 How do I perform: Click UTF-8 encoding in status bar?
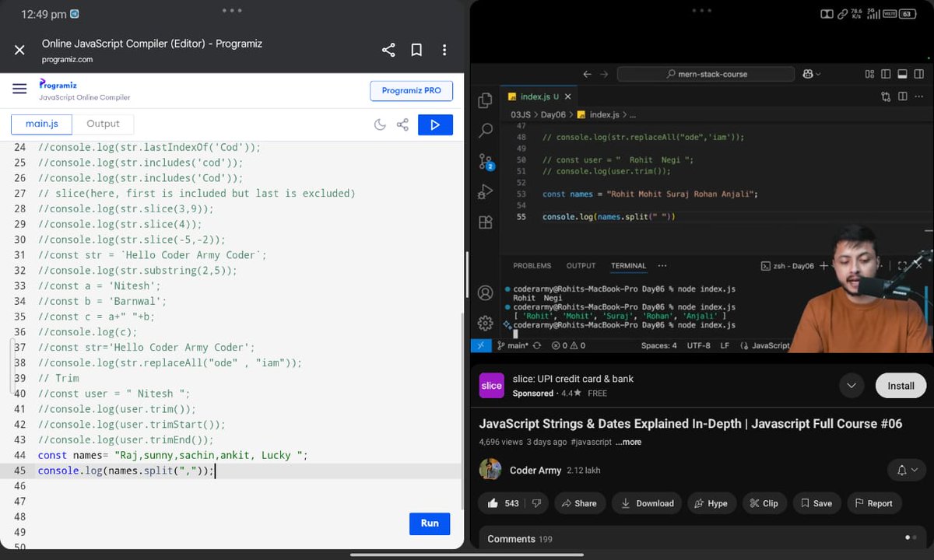tap(698, 345)
